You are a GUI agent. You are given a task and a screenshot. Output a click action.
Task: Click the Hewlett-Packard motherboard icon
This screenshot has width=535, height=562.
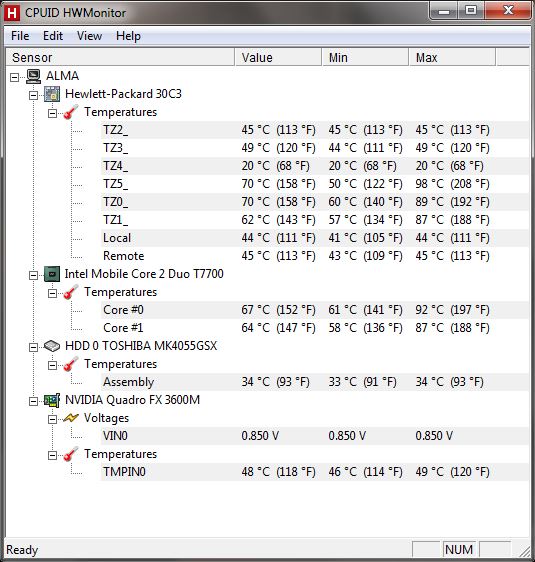pos(52,94)
